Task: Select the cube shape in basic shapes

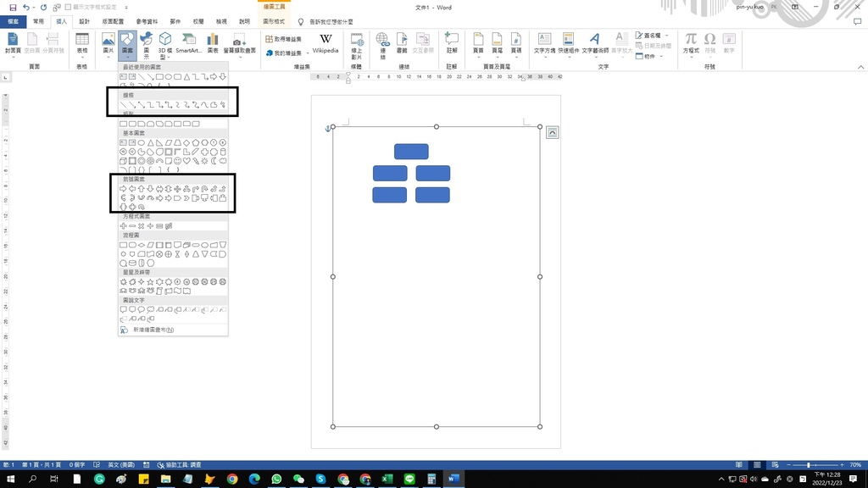Action: click(124, 161)
